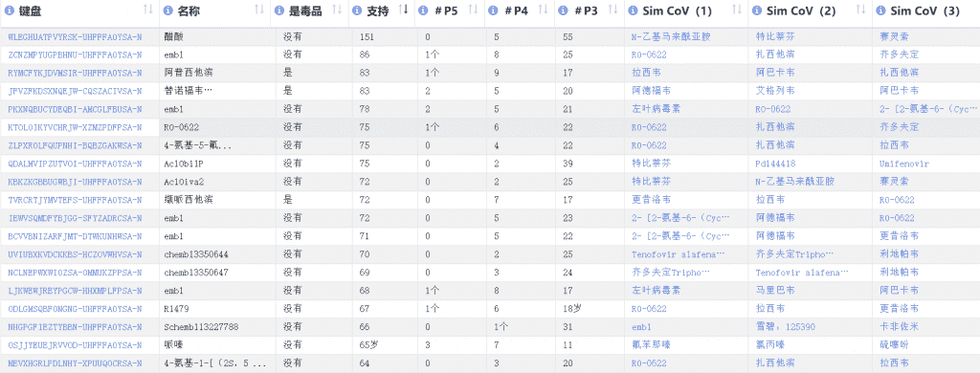This screenshot has width=980, height=373.
Task: Select # P3 value 39
Action: pyautogui.click(x=568, y=164)
